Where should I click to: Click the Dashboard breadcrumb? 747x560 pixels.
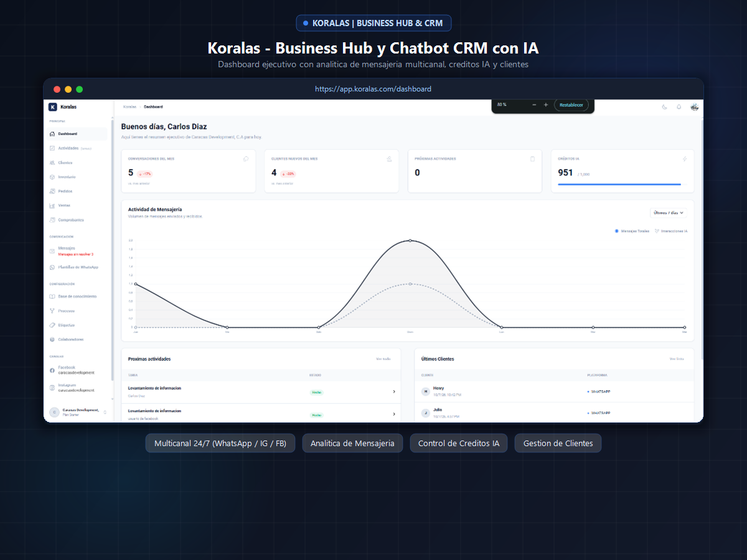[x=153, y=106]
